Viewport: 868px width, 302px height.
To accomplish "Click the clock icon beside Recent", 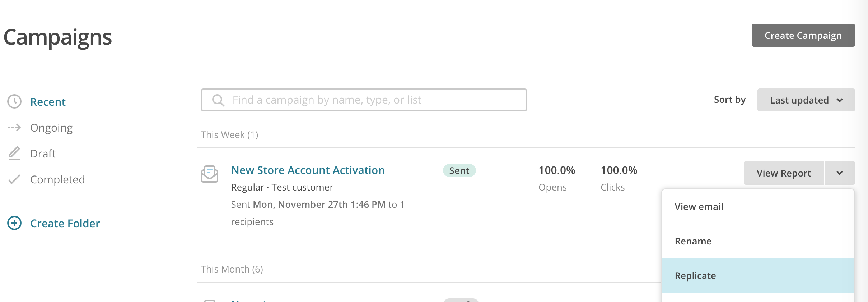I will point(14,101).
